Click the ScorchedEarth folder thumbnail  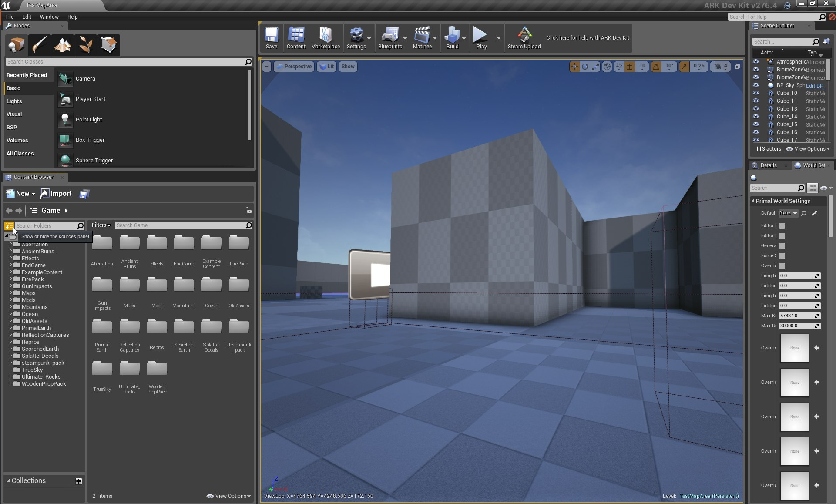[184, 327]
